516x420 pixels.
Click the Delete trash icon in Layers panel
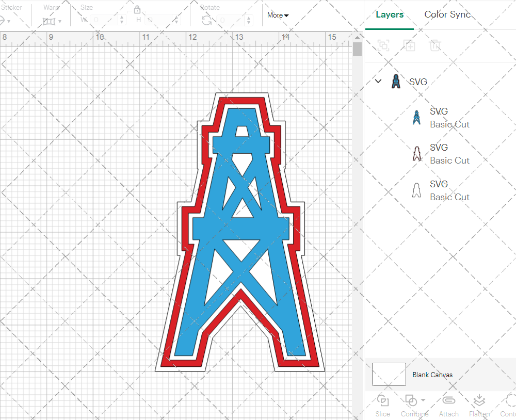[x=434, y=45]
